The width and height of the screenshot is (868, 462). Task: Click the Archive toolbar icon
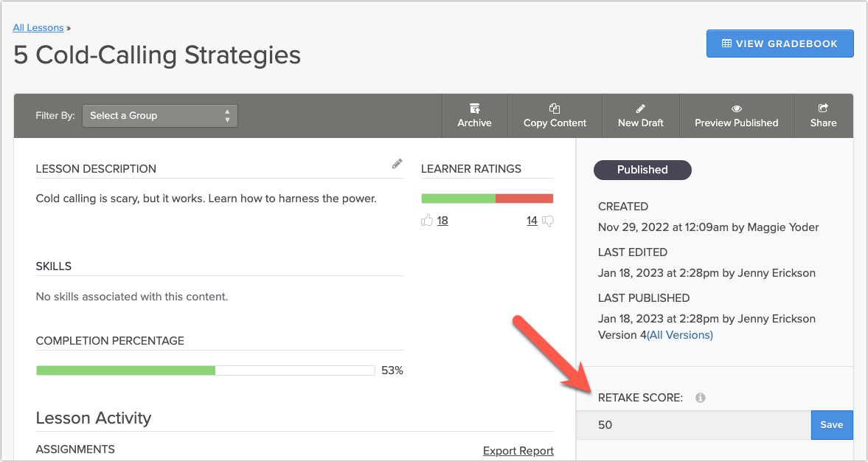point(474,108)
